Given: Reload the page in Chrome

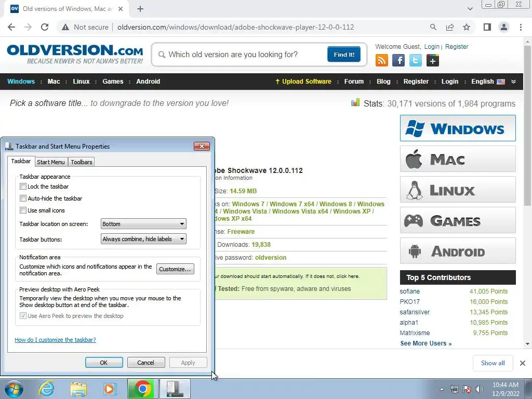Looking at the screenshot, I should point(45,27).
